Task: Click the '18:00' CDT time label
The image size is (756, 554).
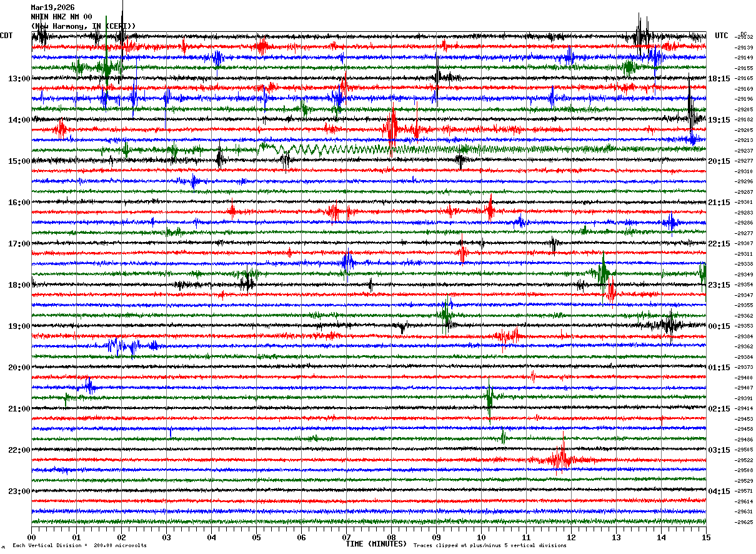Action: click(19, 285)
